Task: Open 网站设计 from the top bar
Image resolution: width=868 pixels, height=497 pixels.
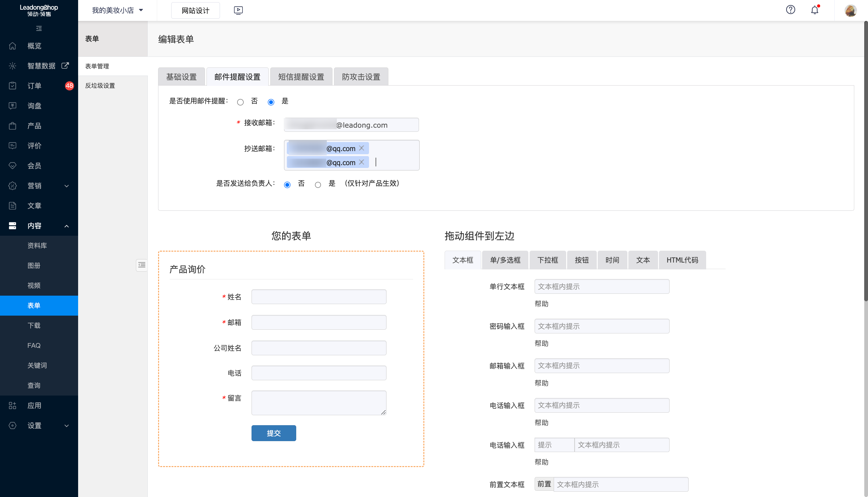Action: [x=195, y=10]
